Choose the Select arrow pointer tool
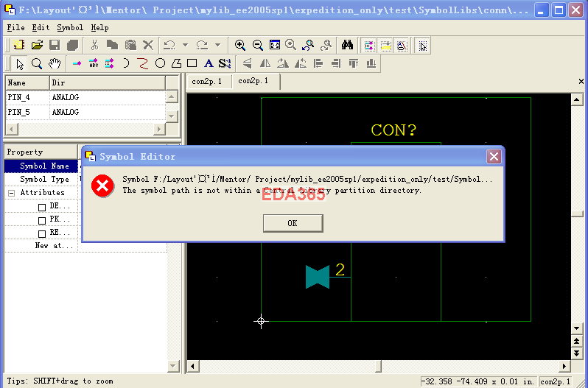 click(x=19, y=63)
